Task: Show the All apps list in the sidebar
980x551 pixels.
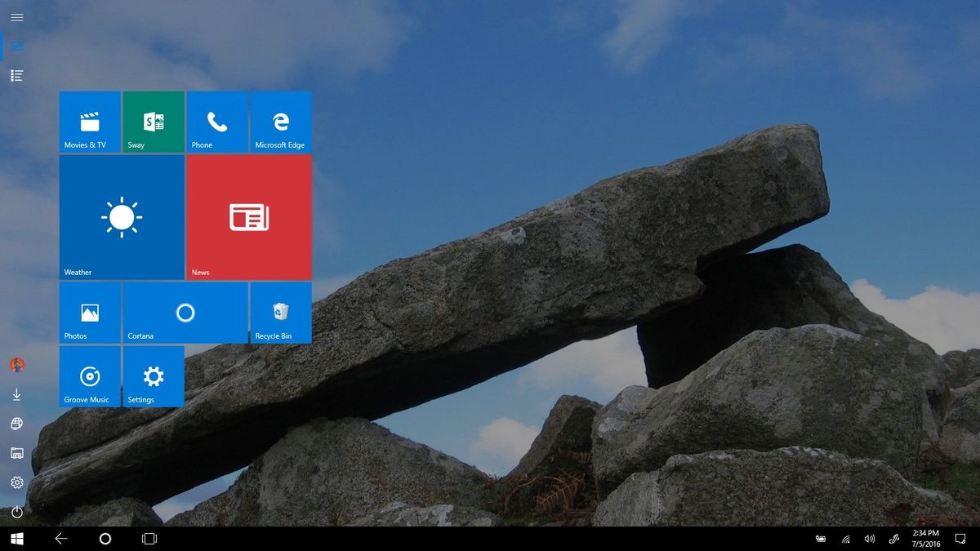Action: click(16, 75)
